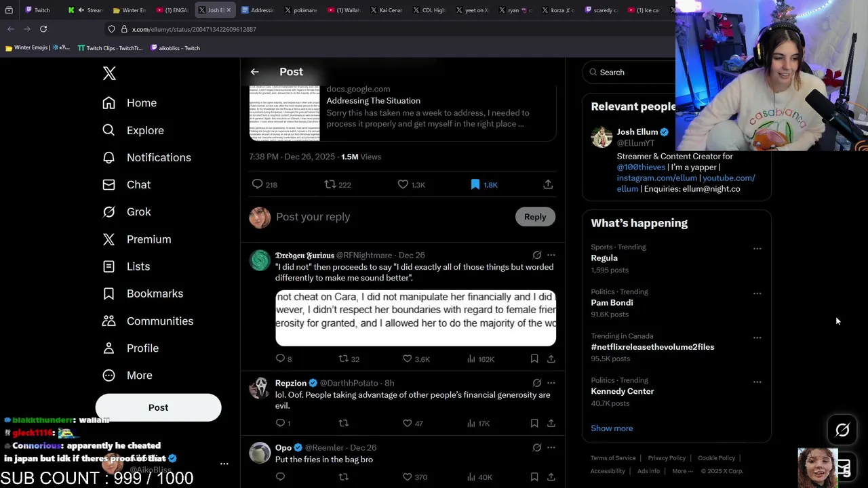Open more options for Kennedy Center trend
Image resolution: width=868 pixels, height=488 pixels.
coord(757,382)
